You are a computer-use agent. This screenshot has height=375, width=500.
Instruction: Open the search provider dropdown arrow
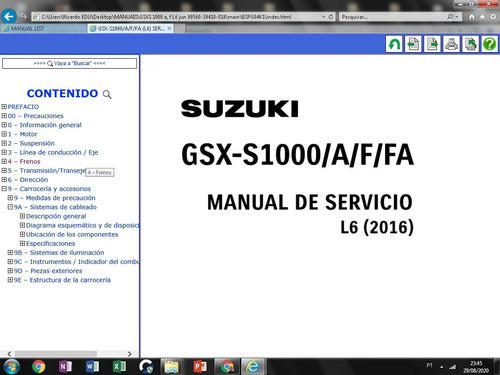457,16
